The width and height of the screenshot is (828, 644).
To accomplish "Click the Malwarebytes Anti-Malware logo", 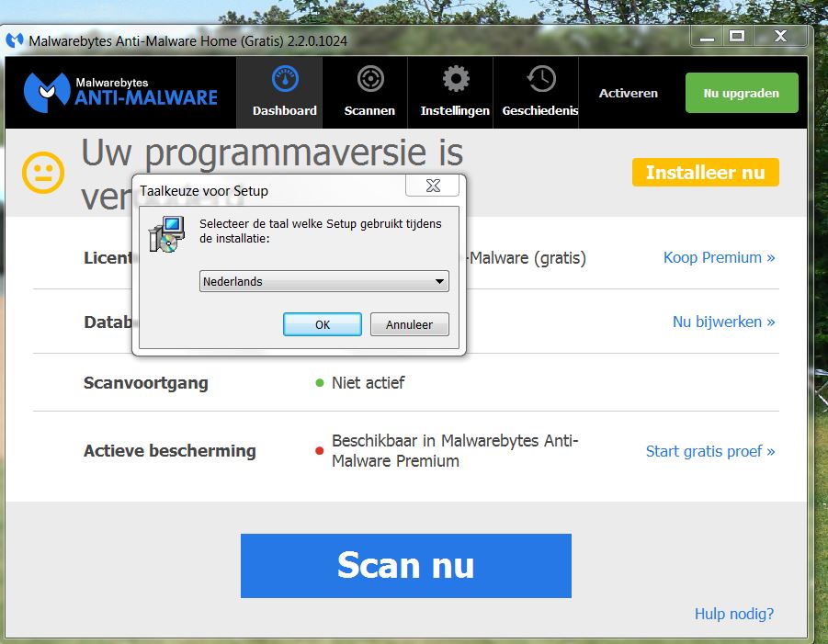I will (x=120, y=93).
